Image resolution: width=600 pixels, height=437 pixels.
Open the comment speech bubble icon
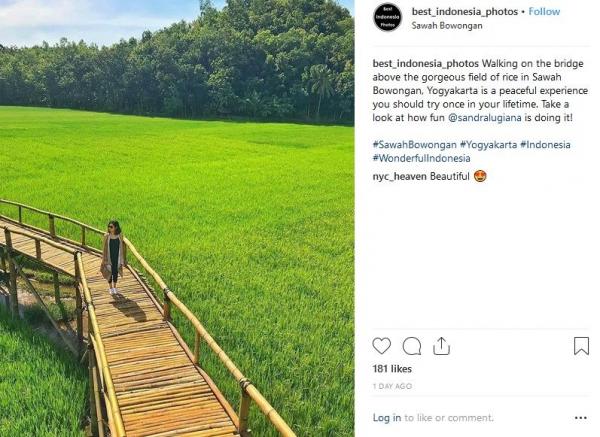(x=411, y=346)
